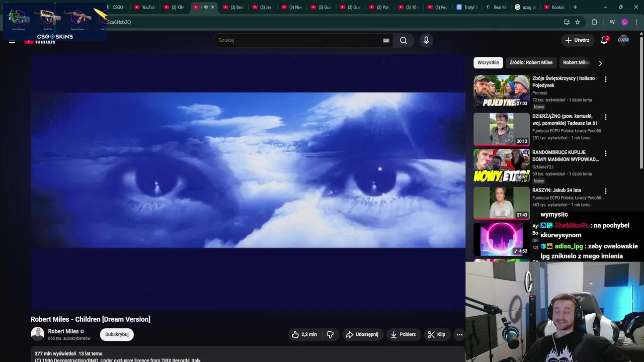
Task: Click the Pobierz download button
Action: [403, 334]
